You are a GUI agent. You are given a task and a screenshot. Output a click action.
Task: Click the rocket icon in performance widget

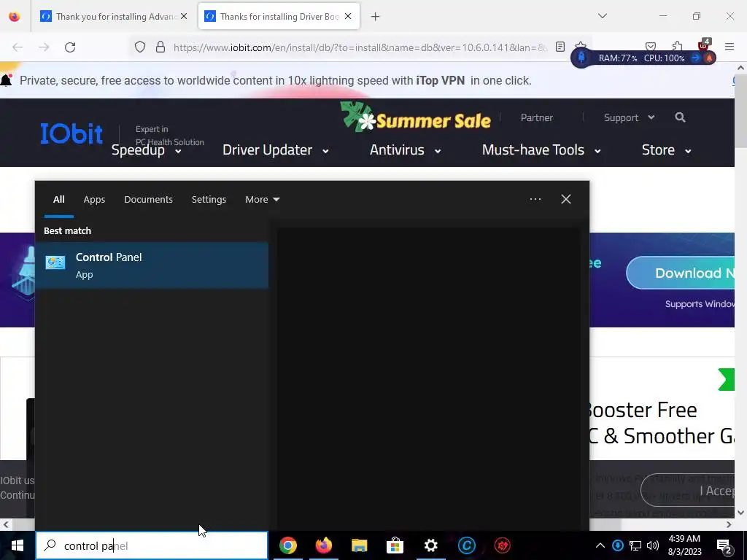581,58
